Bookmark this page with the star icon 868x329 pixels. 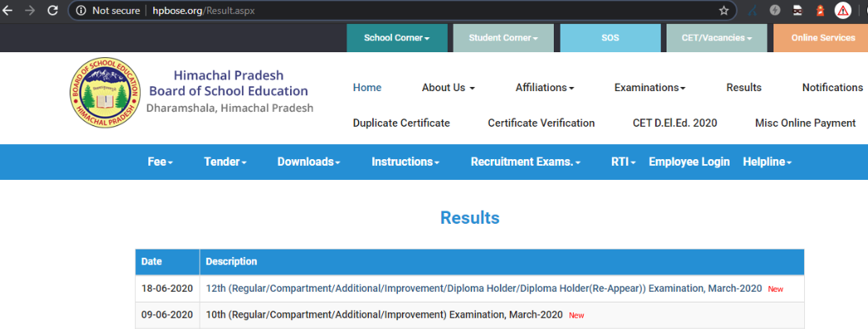[724, 11]
